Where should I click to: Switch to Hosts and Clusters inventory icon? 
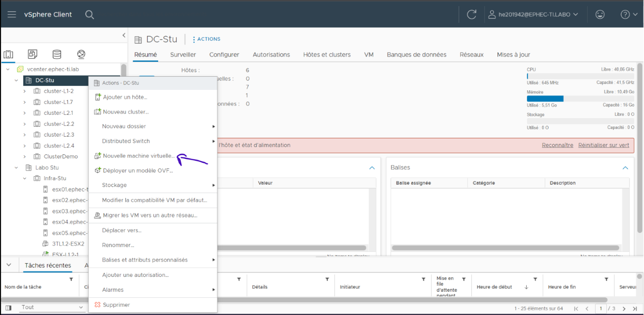pos(8,54)
